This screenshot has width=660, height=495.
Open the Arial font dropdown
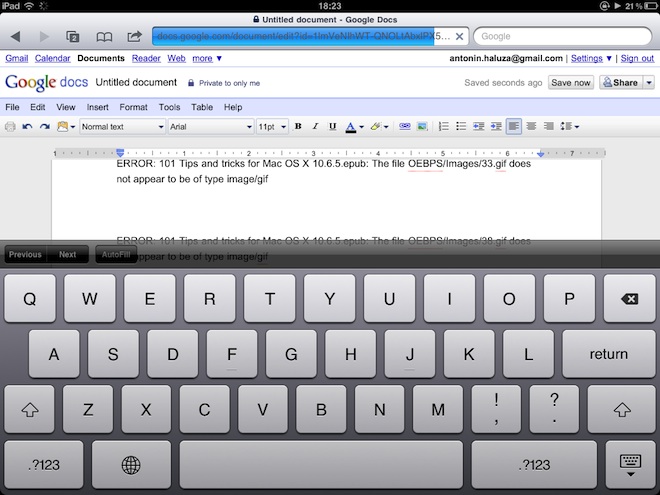pyautogui.click(x=210, y=127)
